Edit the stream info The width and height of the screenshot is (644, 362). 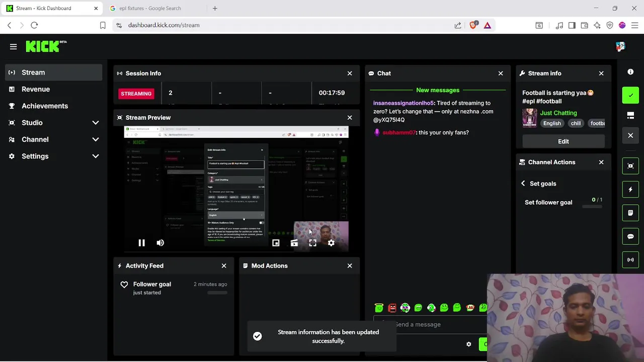[563, 141]
